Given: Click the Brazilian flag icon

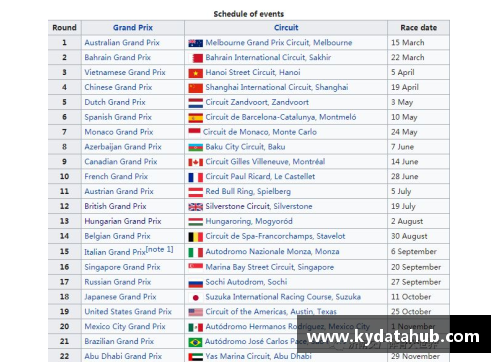Looking at the screenshot, I should 195,342.
